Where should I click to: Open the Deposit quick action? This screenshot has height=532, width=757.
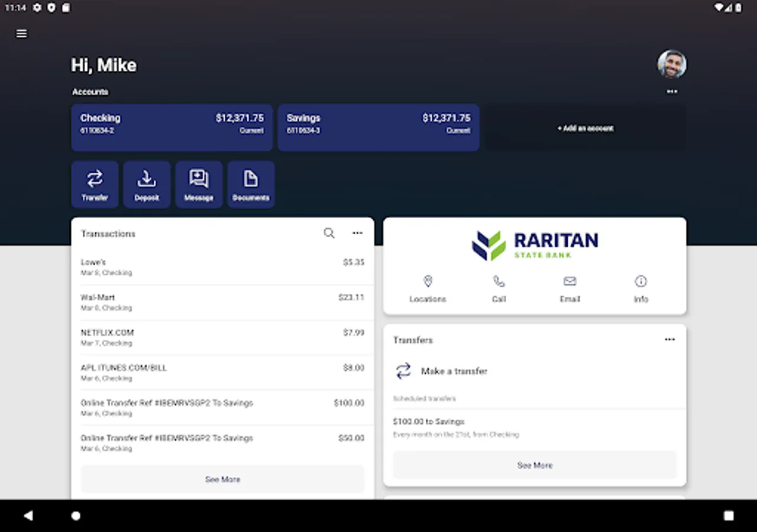click(147, 184)
